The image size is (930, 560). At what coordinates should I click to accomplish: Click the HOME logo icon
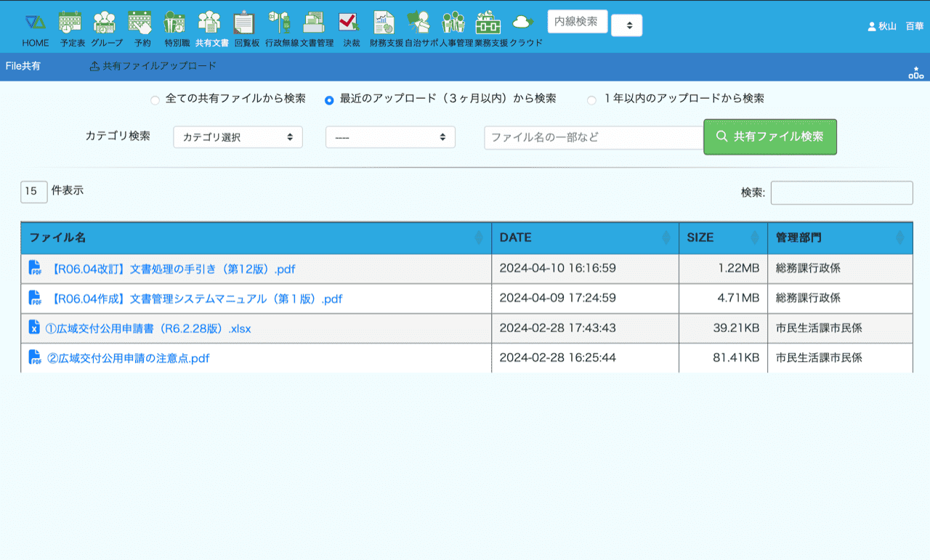click(35, 23)
